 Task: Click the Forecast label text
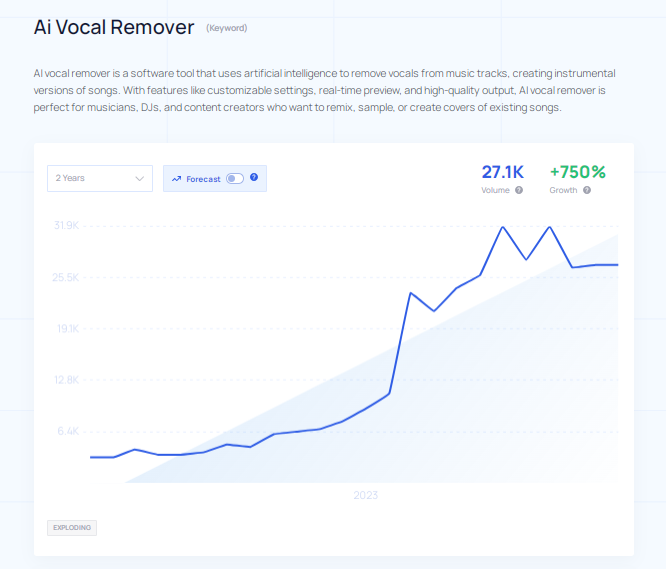(203, 179)
